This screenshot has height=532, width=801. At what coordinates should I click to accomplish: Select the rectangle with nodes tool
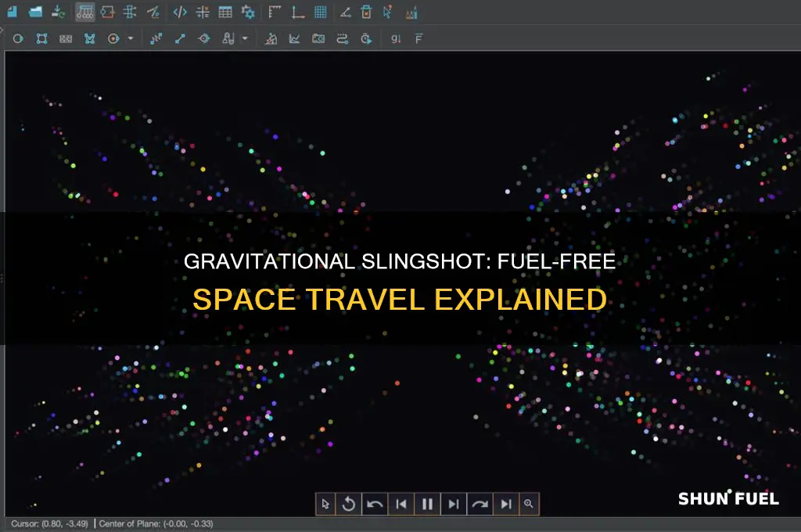coord(42,39)
